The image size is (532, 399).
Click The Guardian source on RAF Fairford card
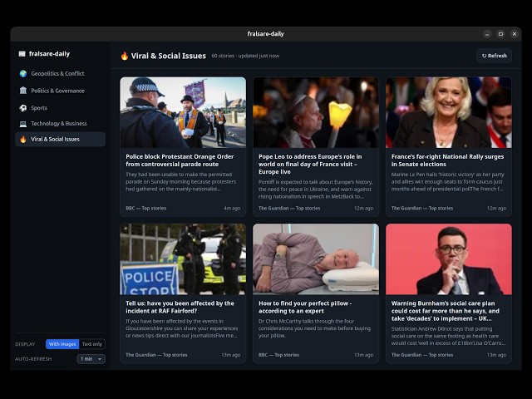pos(156,355)
